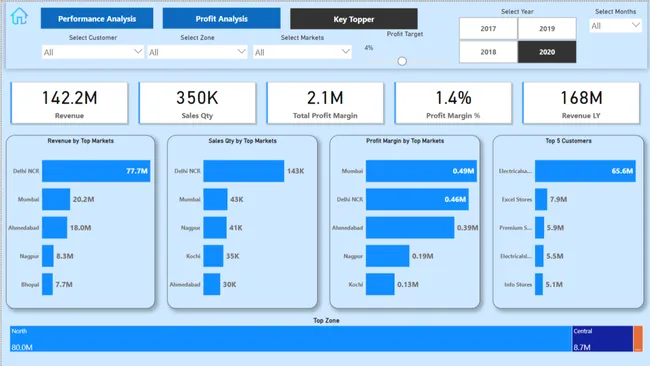The image size is (650, 366).
Task: Select Premium S... 5.9M customer bar
Action: coord(540,228)
